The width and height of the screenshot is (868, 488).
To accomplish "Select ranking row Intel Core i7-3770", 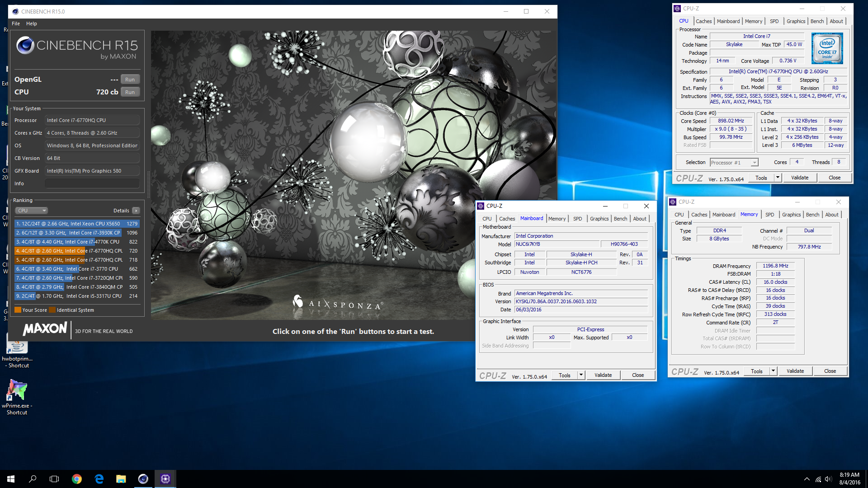I will [77, 269].
